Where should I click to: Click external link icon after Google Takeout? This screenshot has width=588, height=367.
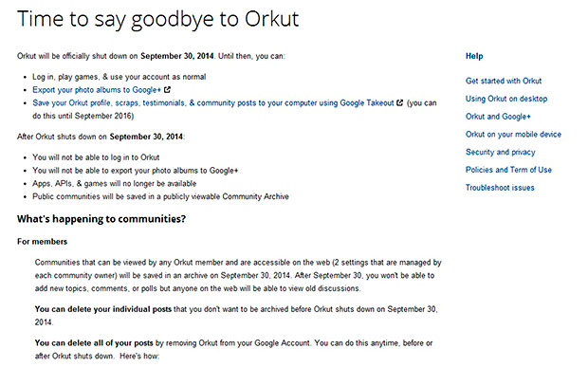point(400,102)
